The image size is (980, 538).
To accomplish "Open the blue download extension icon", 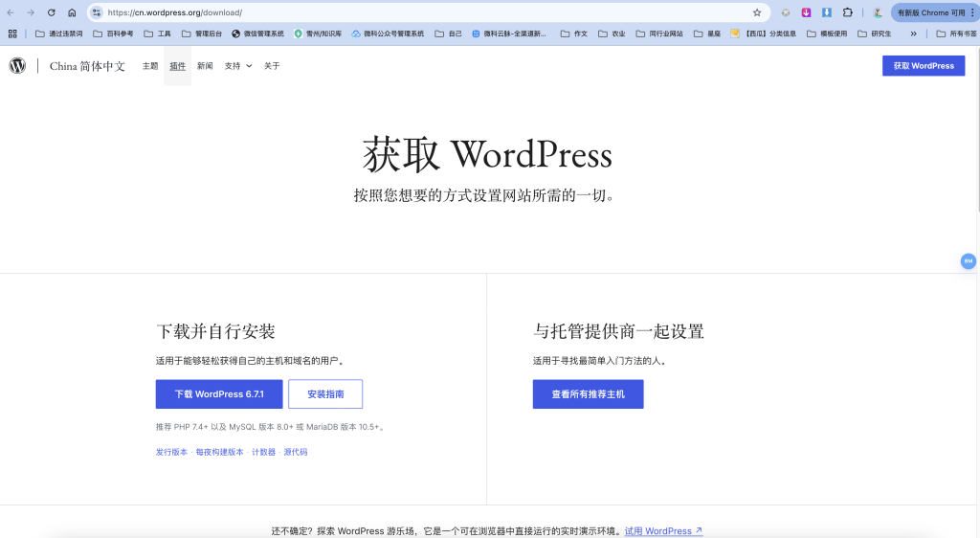I will pyautogui.click(x=826, y=12).
